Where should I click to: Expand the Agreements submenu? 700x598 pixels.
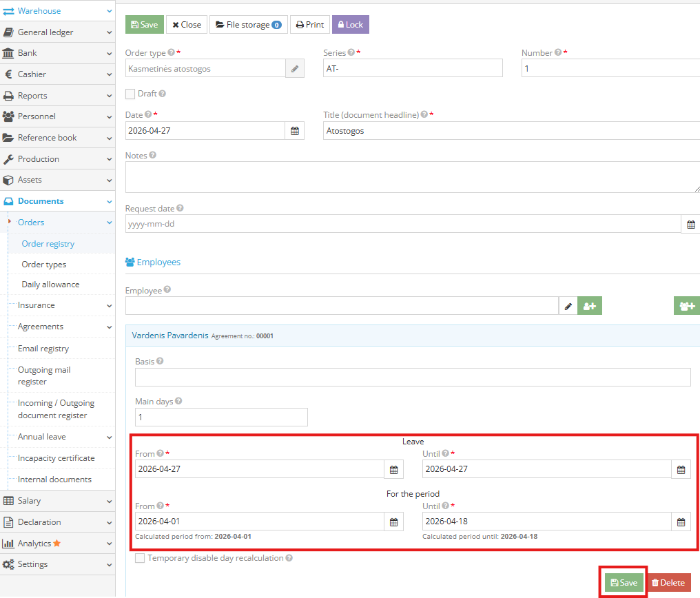coord(61,327)
